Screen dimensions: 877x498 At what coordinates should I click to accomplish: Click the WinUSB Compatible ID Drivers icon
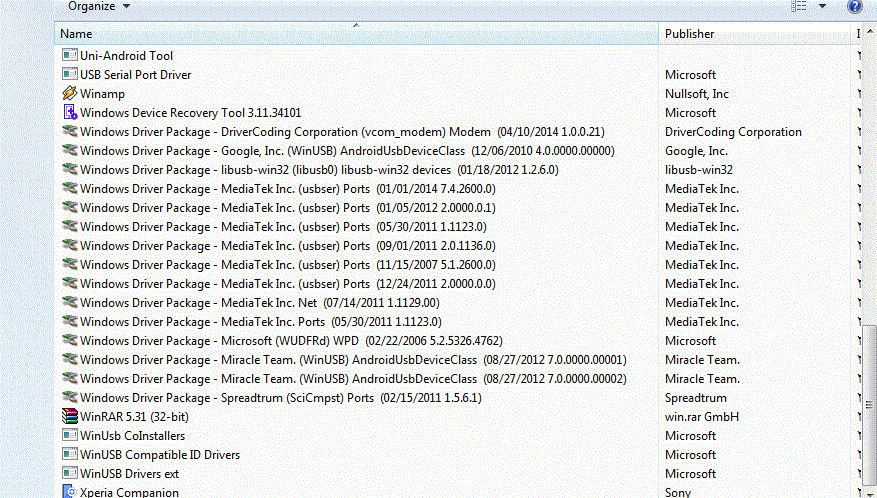tap(69, 454)
